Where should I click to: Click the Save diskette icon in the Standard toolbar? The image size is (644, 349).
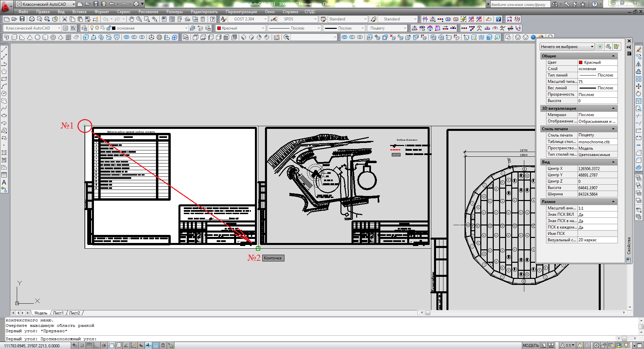pyautogui.click(x=22, y=19)
